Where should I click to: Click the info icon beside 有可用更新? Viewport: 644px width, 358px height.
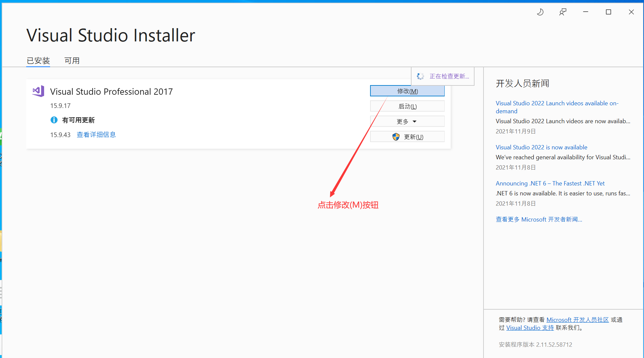pos(54,120)
